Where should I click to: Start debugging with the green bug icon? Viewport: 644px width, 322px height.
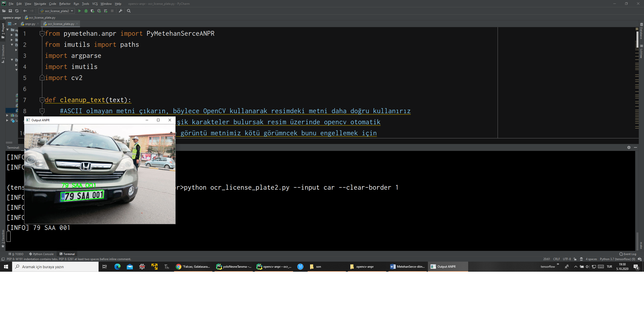click(86, 11)
